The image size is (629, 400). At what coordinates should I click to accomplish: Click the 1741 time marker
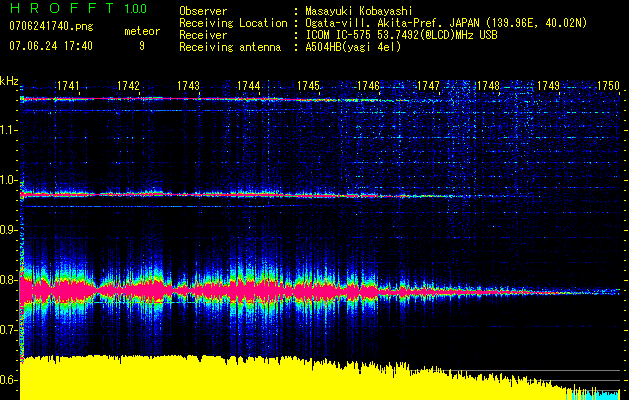tap(69, 87)
